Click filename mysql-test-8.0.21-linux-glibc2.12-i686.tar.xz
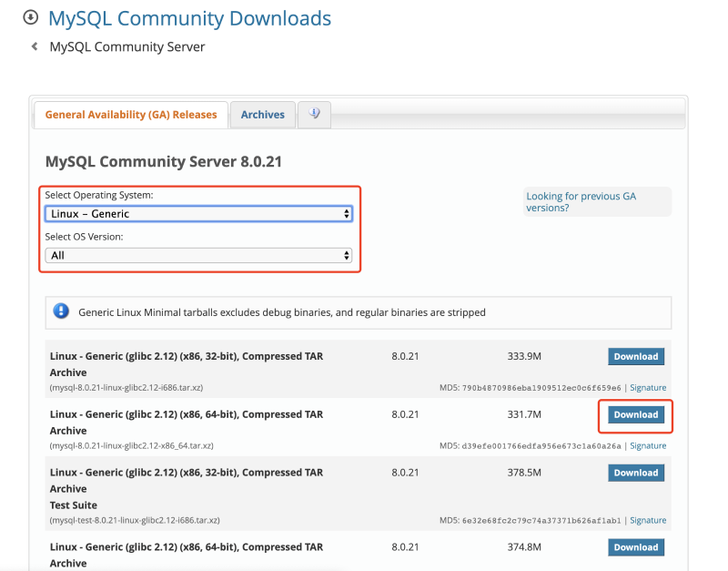728x571 pixels. click(x=135, y=520)
